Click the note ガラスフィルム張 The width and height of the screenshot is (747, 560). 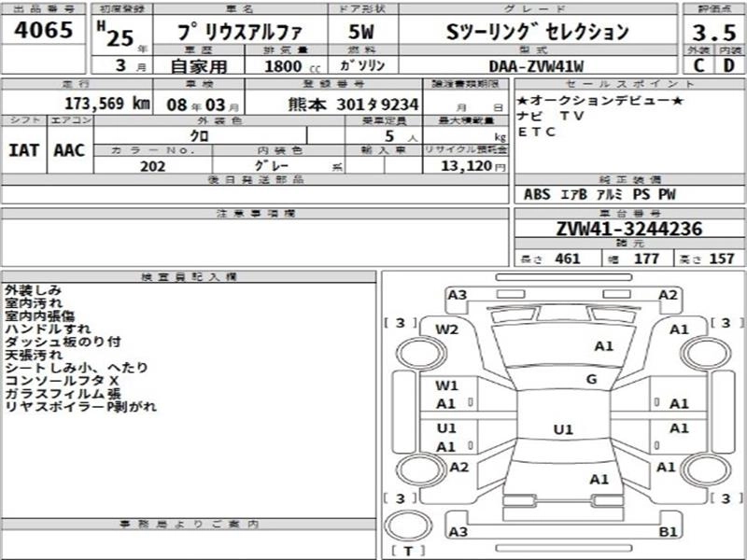(x=63, y=393)
